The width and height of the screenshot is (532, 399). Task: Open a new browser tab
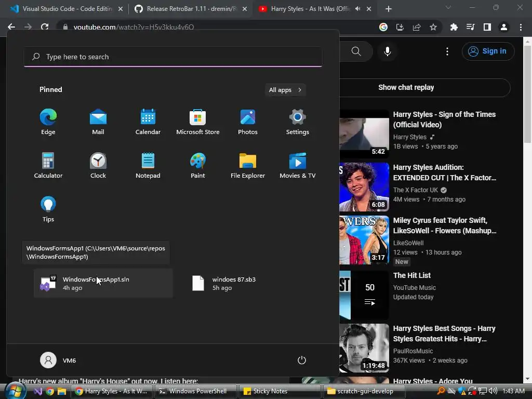point(389,9)
